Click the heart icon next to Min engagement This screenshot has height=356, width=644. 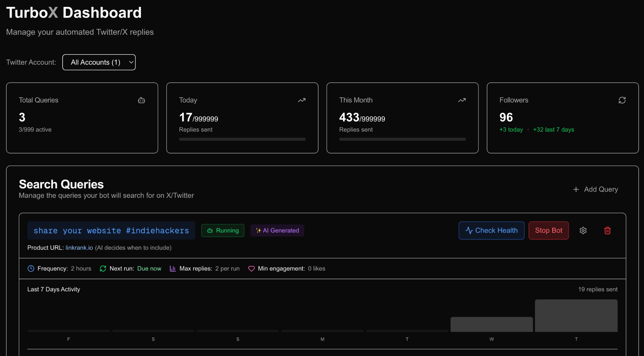(x=252, y=269)
